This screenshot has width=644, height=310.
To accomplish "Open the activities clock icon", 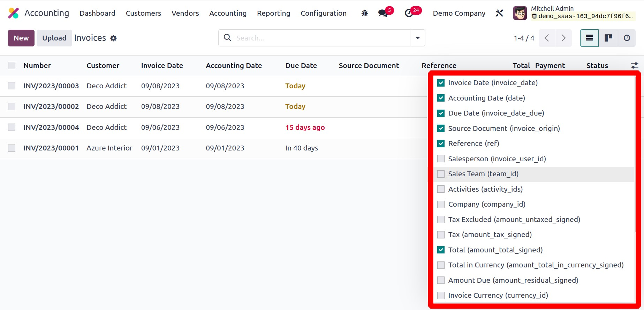I will 409,13.
